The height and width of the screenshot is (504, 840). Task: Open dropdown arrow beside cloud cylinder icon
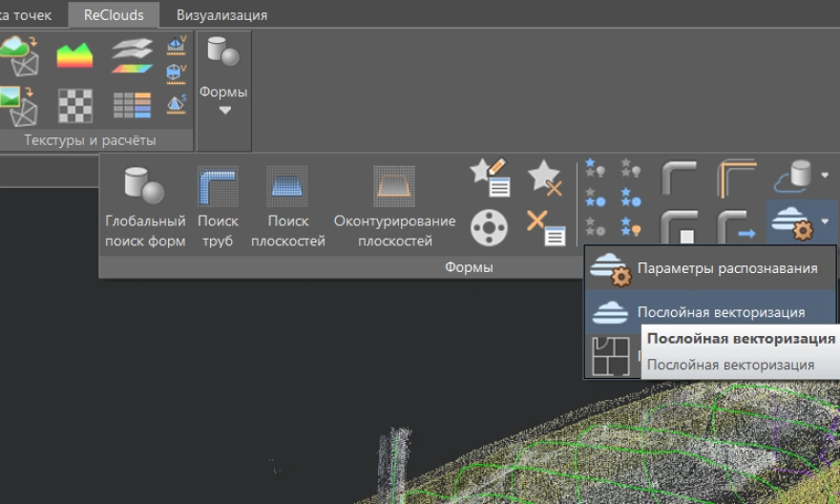click(824, 176)
